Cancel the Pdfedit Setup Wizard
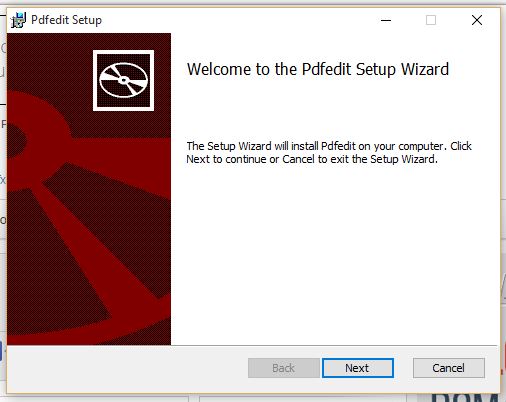506x402 pixels. coord(449,368)
